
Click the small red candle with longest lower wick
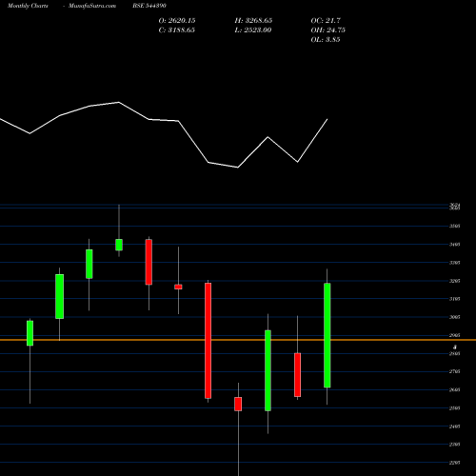click(238, 404)
